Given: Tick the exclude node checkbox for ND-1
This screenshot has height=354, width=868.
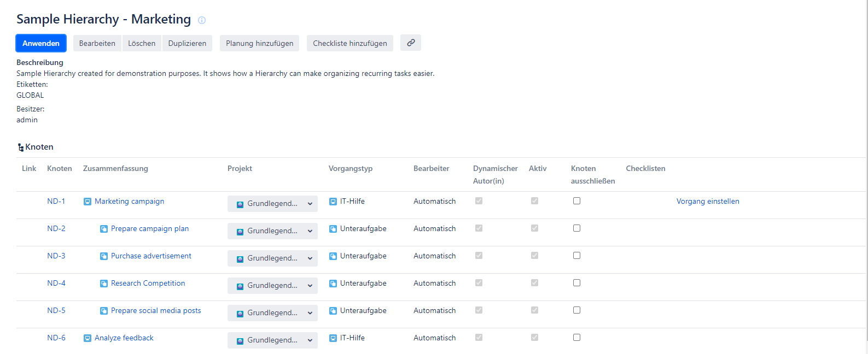Looking at the screenshot, I should pos(576,201).
